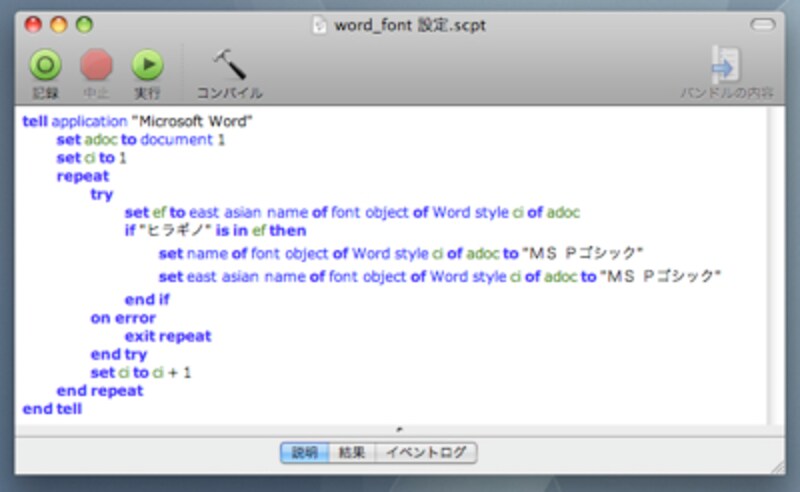Click the 'end if' line
Screen dimensions: 800x492
pos(147,300)
